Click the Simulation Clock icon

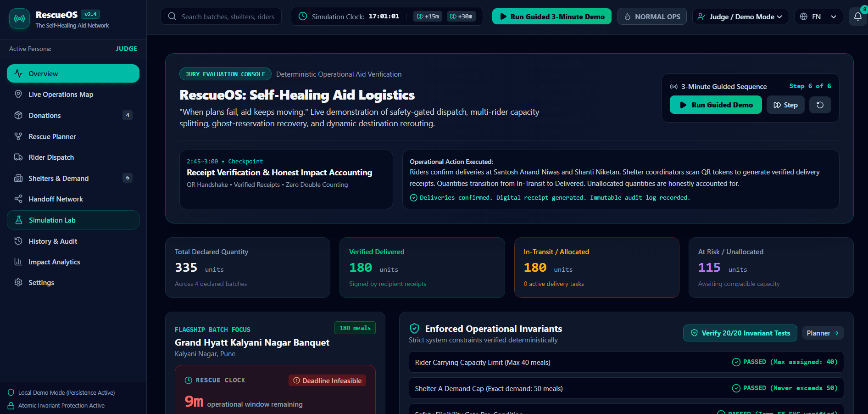(x=303, y=17)
